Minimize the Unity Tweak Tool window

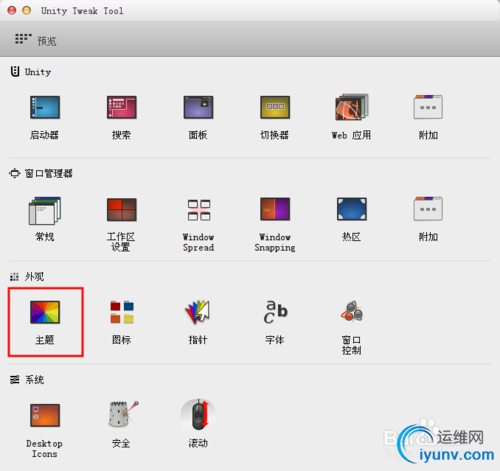[x=26, y=11]
